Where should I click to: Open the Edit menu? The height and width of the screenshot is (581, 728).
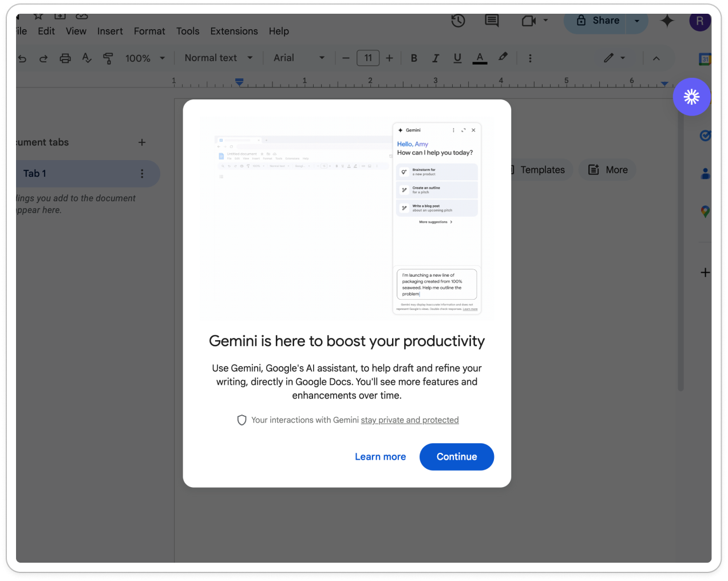[x=46, y=31]
